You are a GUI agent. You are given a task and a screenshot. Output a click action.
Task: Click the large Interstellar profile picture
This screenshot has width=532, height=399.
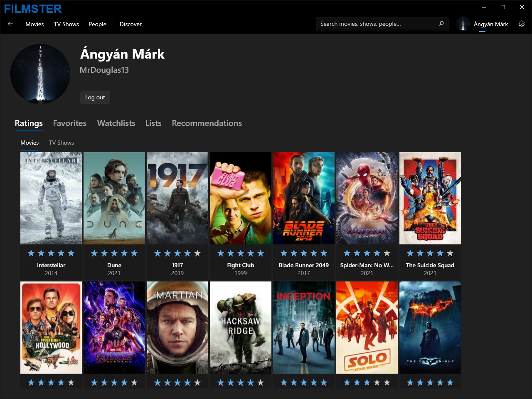tap(40, 74)
